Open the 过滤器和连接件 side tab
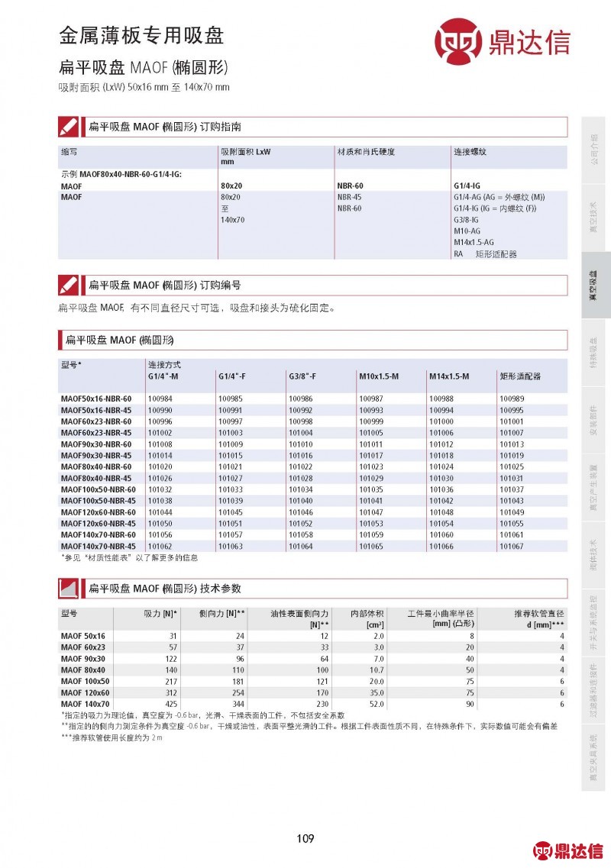The image size is (611, 868). coord(593,690)
